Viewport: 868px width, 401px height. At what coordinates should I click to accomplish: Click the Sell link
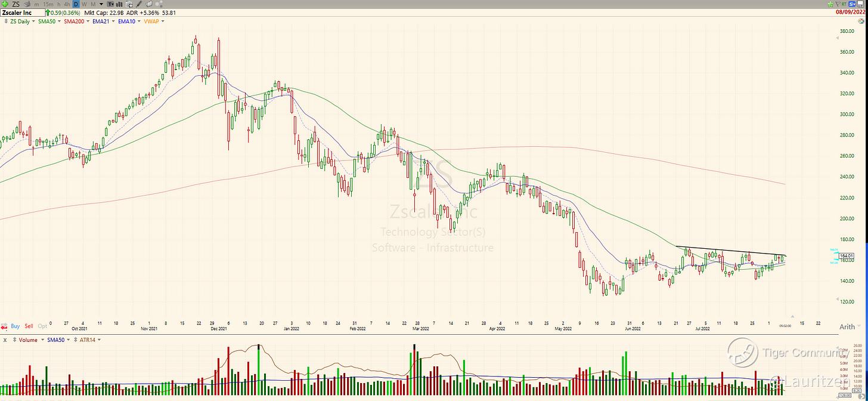point(29,326)
